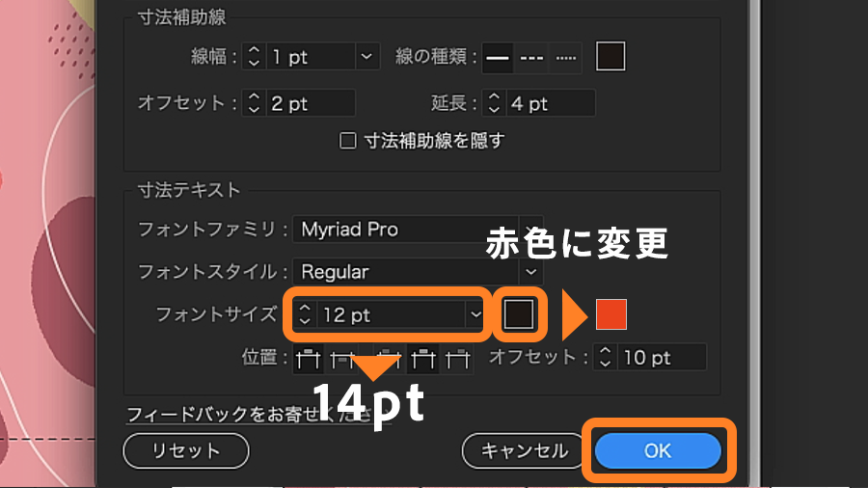Select the solid line type icon
The height and width of the screenshot is (488, 868).
tap(497, 57)
